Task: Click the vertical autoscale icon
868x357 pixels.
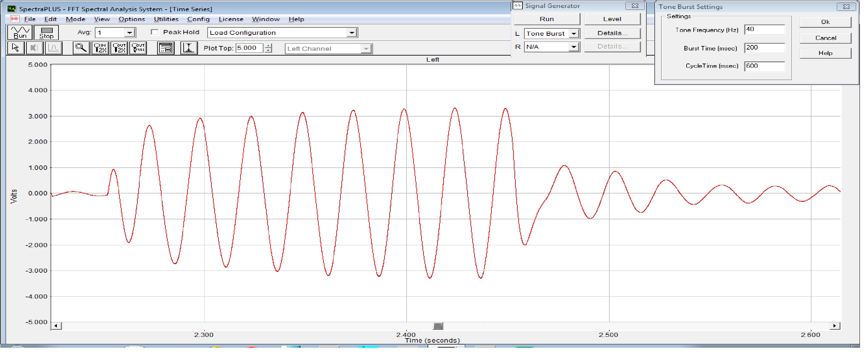Action: coord(189,48)
